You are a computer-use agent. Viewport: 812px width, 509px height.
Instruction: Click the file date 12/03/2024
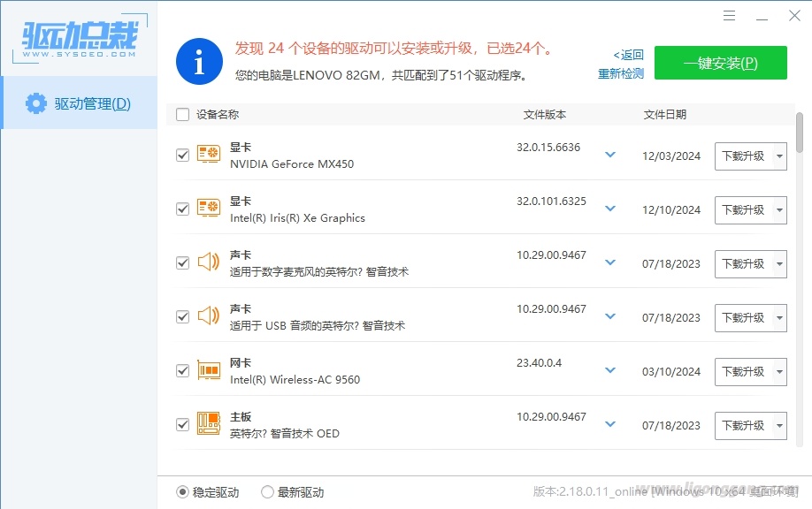point(671,156)
